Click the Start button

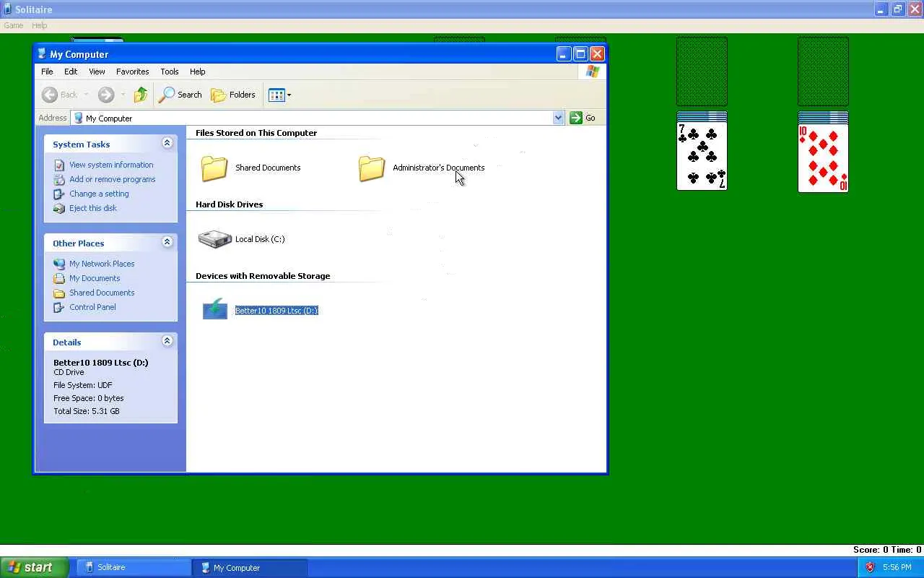(35, 567)
